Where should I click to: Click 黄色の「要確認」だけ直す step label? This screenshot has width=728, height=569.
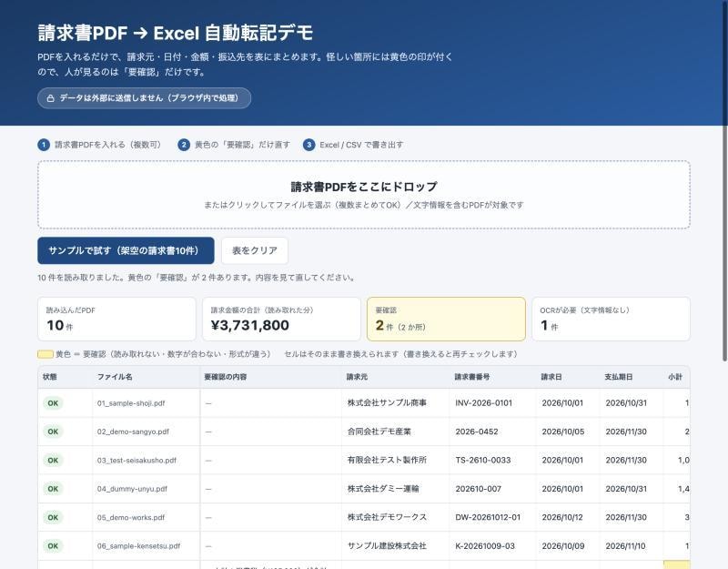click(242, 145)
